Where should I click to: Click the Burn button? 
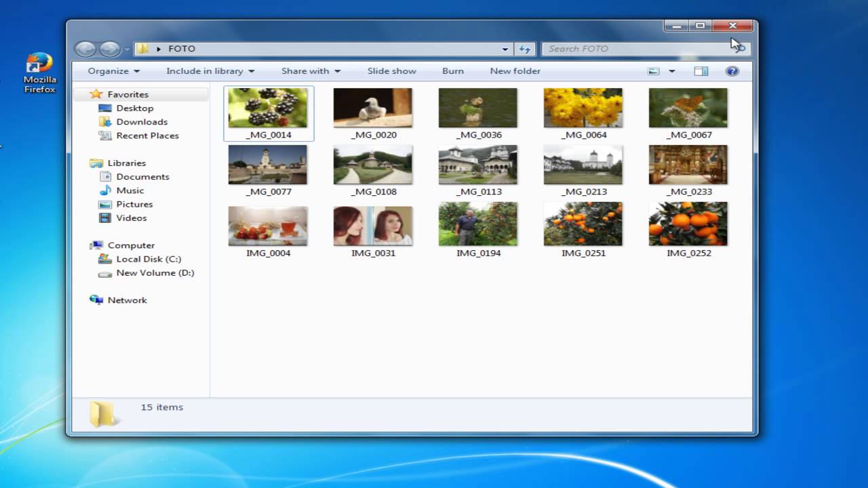click(453, 70)
